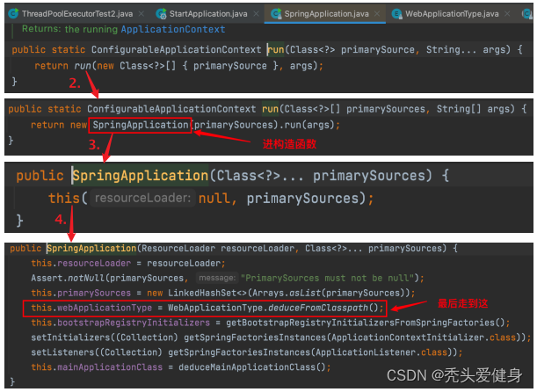Click the WebApplicationType.java enum icon

click(396, 14)
